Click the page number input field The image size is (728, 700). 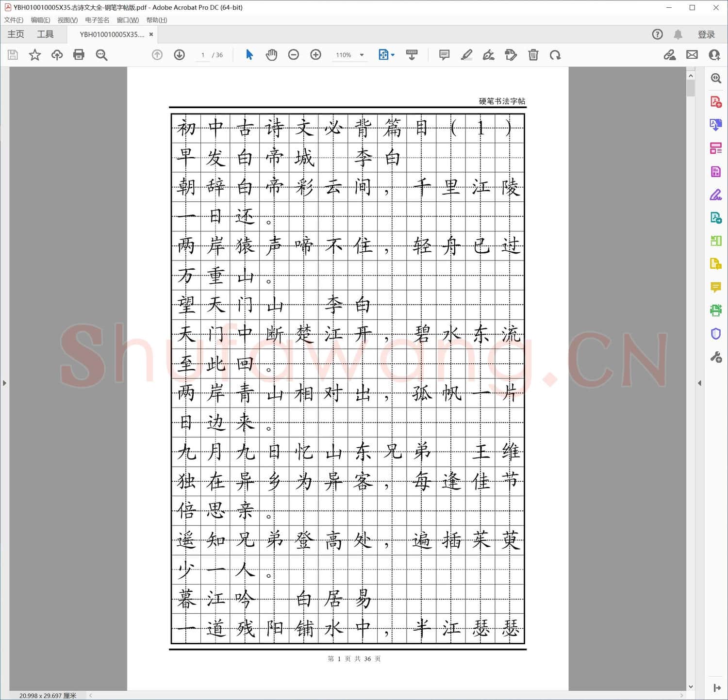(x=203, y=55)
